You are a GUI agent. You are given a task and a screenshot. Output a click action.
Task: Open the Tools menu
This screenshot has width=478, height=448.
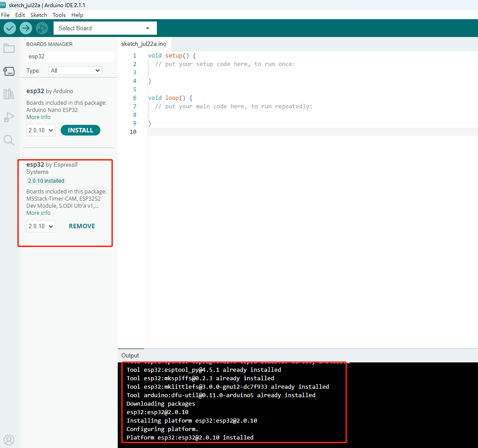(59, 15)
